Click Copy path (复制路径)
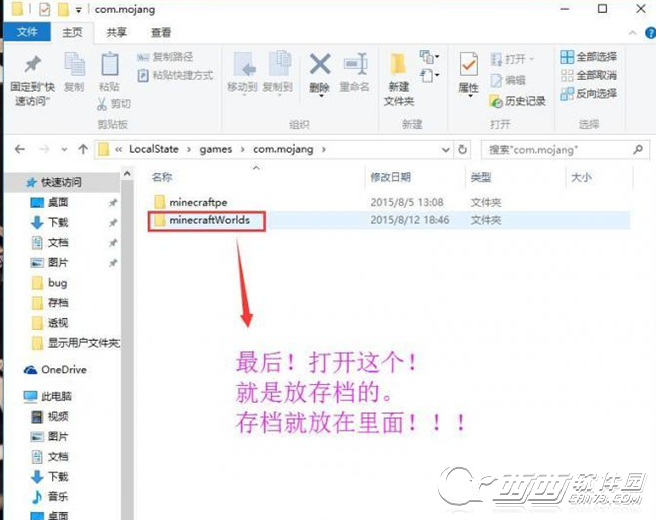This screenshot has height=520, width=656. point(165,57)
